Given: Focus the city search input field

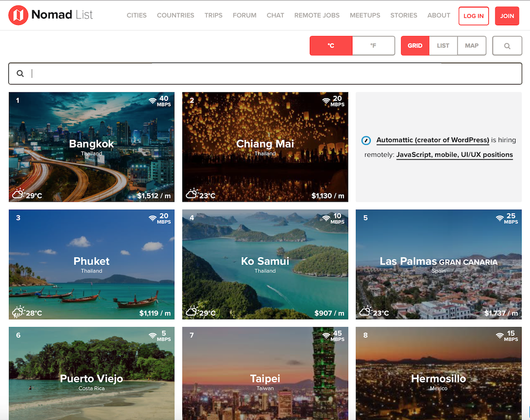Looking at the screenshot, I should click(x=265, y=74).
